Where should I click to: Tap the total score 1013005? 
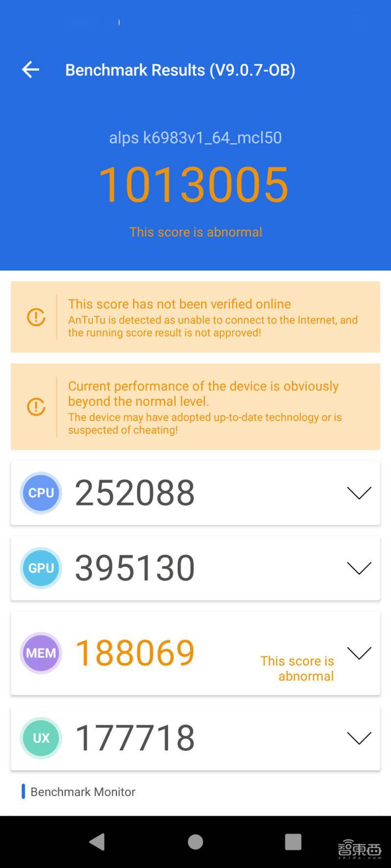194,184
